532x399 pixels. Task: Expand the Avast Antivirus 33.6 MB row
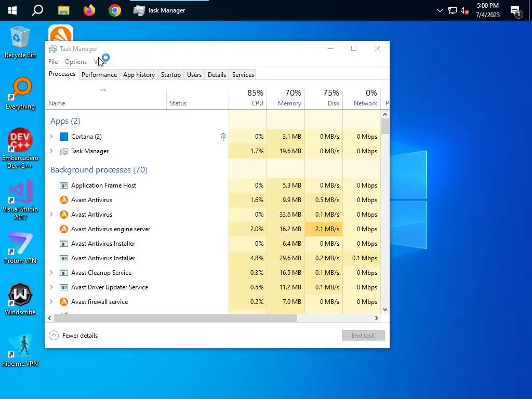tap(51, 215)
